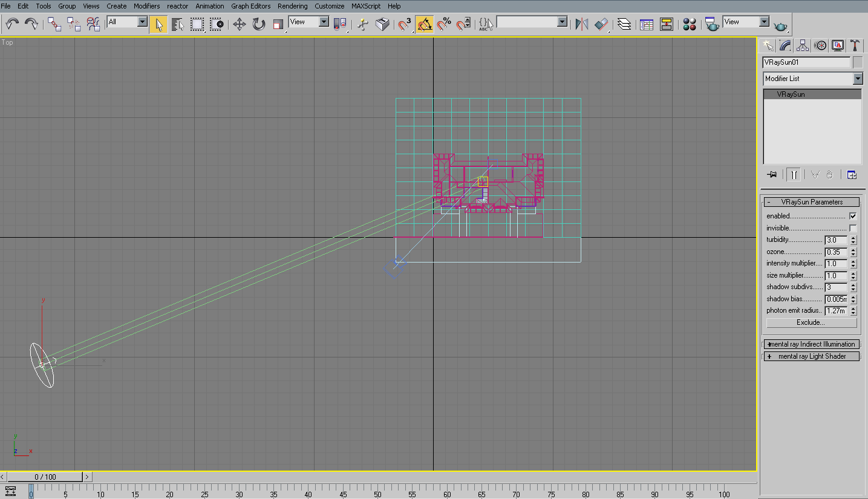868x499 pixels.
Task: Check the invisible checkbox
Action: (x=853, y=228)
